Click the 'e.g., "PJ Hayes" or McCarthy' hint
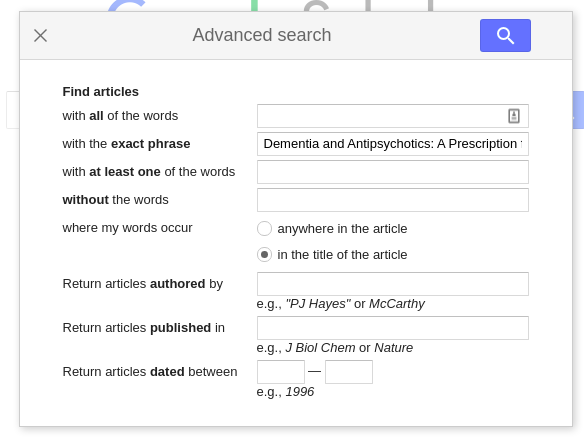 (340, 304)
